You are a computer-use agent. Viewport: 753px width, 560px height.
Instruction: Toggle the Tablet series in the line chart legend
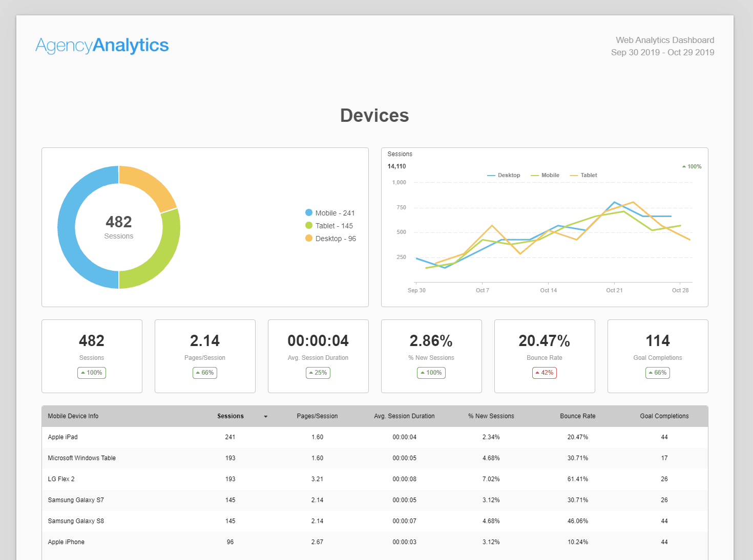click(583, 175)
